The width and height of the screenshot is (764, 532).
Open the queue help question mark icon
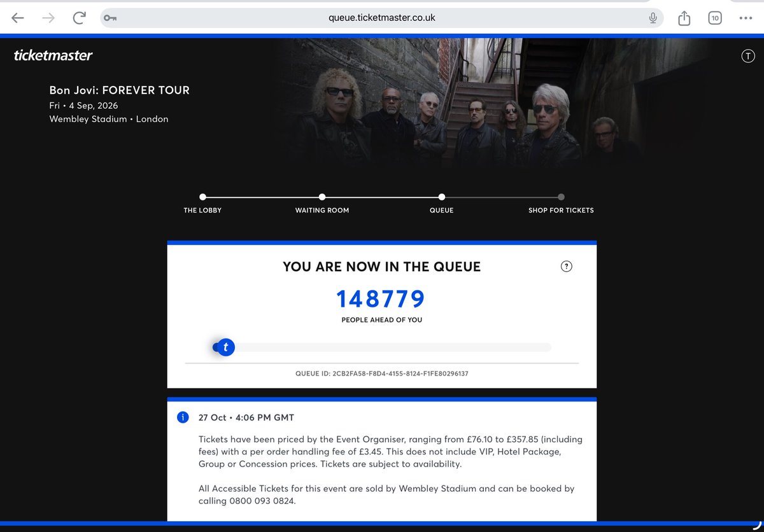coord(567,267)
